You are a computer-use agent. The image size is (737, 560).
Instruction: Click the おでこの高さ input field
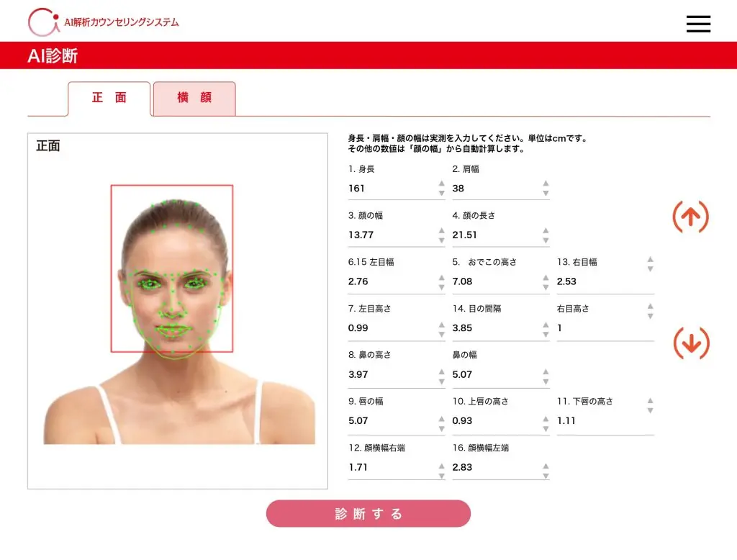(x=493, y=281)
